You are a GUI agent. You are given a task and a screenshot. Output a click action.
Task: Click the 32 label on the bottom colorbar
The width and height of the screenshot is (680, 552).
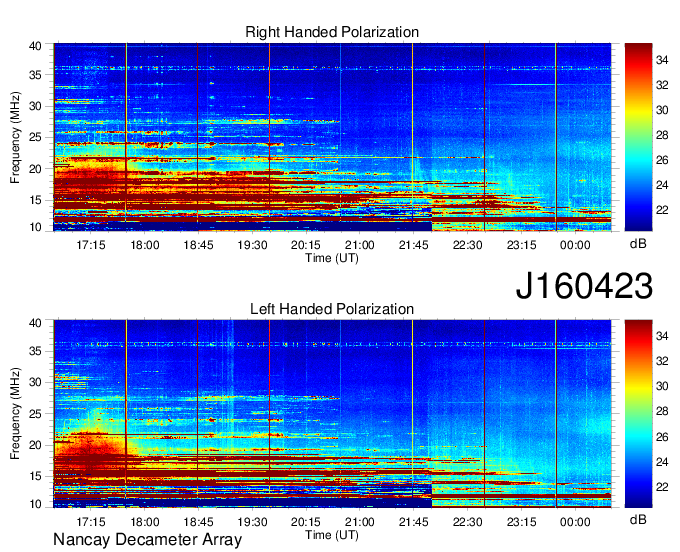[662, 361]
